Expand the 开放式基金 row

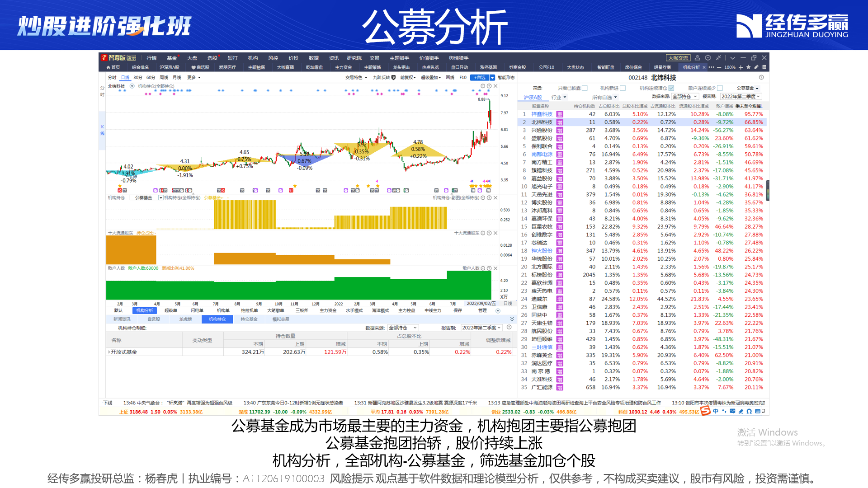(109, 352)
